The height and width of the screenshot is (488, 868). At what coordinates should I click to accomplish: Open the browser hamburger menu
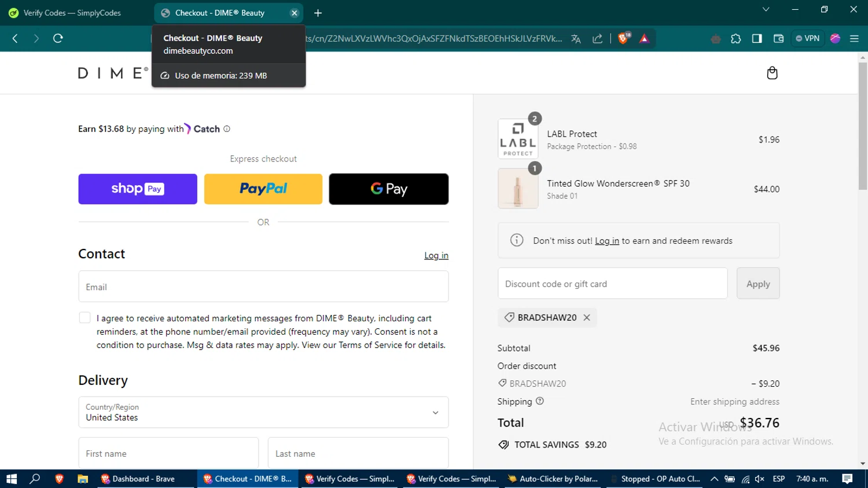click(x=854, y=39)
